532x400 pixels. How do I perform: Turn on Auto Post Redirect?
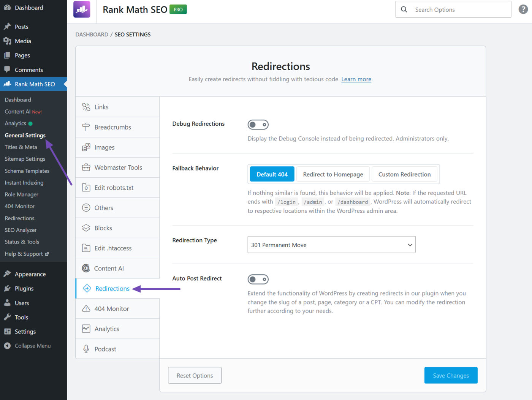click(258, 279)
